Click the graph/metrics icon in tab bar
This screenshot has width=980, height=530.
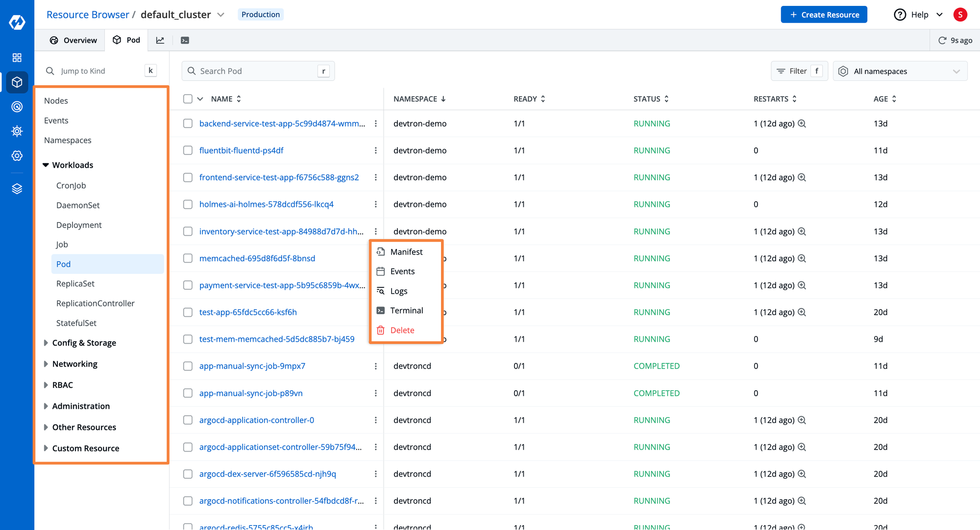tap(160, 41)
